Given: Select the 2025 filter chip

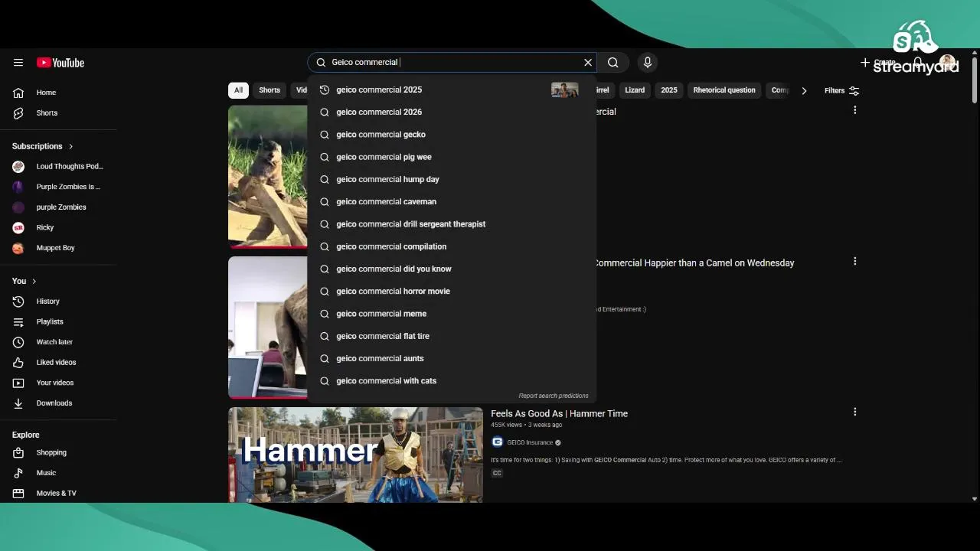Looking at the screenshot, I should point(669,90).
